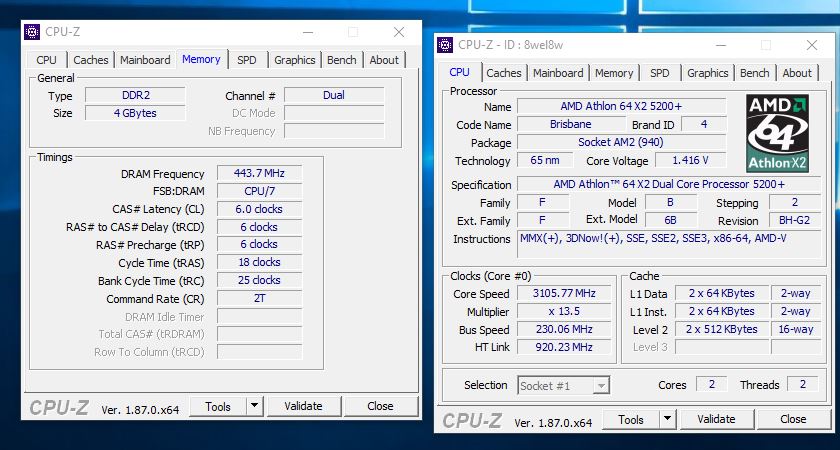Viewport: 840px width, 450px height.
Task: Open the CPU tab in the left CPU-Z window
Action: 46,60
